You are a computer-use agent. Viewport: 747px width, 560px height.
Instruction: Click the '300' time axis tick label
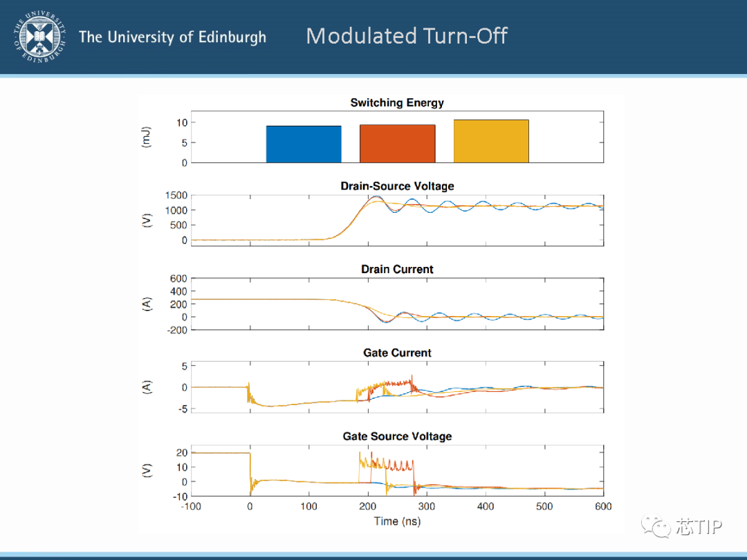point(426,507)
